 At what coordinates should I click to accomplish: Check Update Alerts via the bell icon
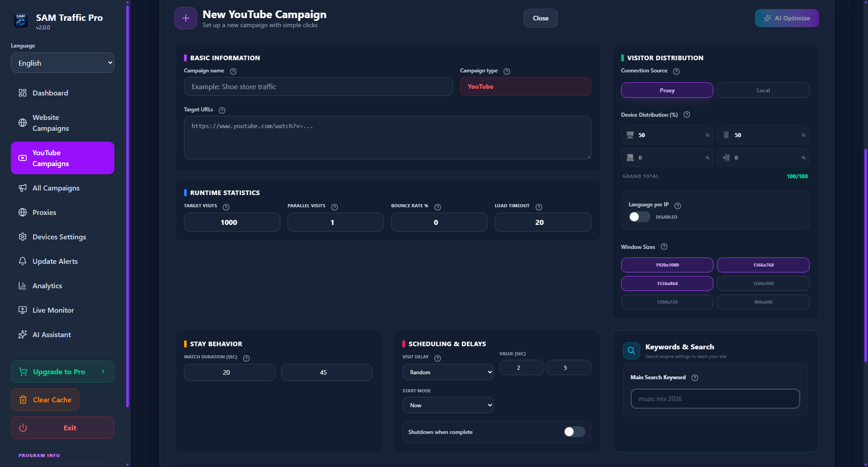56,261
